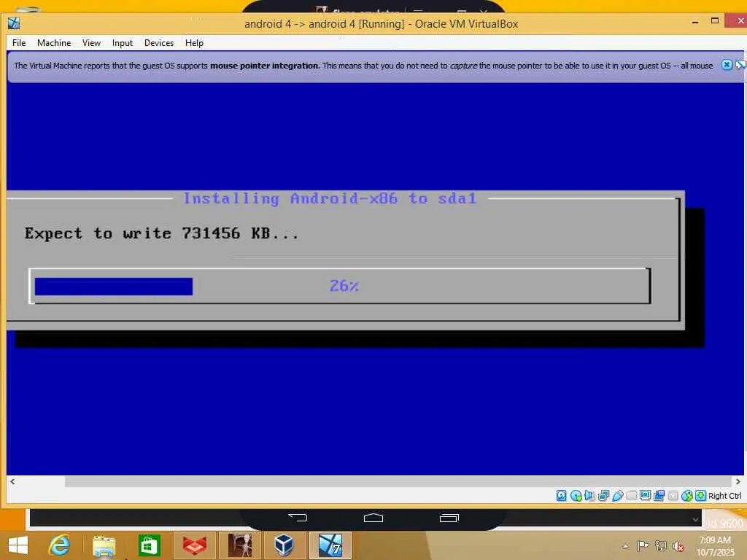This screenshot has width=747, height=560.
Task: Dismiss the mouse pointer integration notification
Action: pos(726,65)
